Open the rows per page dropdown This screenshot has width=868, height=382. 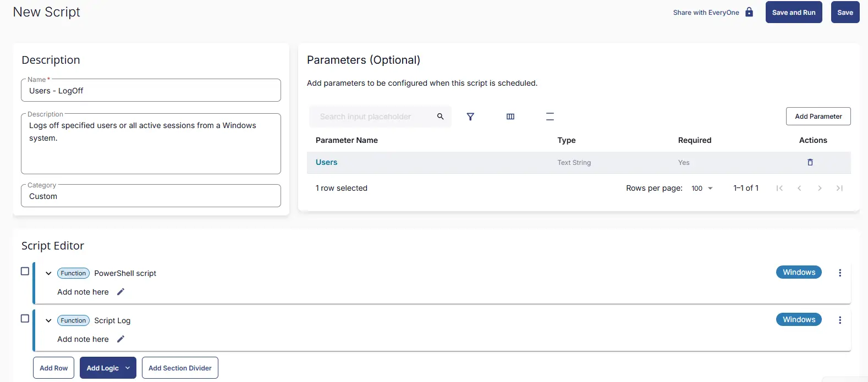(702, 188)
